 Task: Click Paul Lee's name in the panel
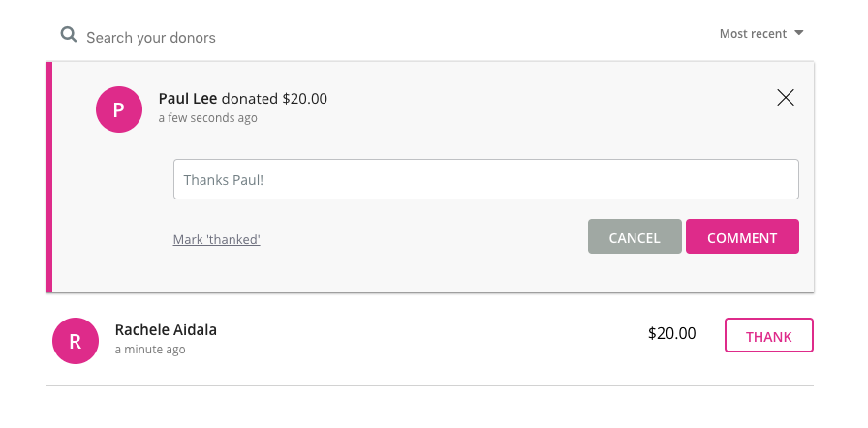click(188, 99)
